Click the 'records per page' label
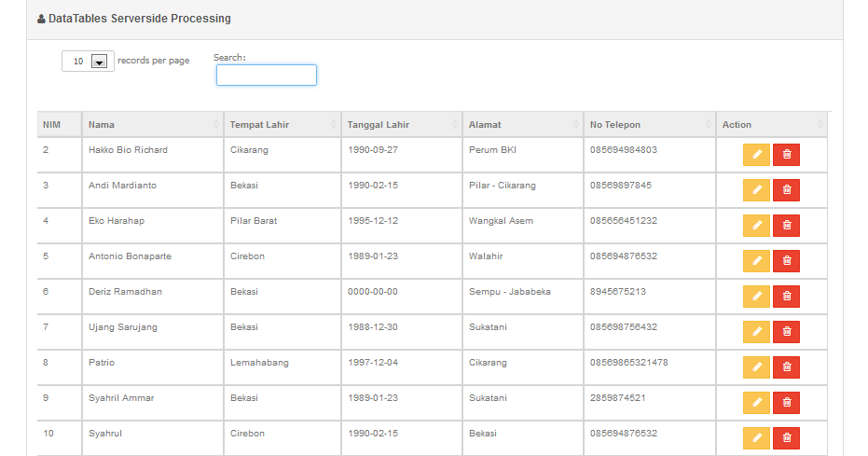 [153, 61]
